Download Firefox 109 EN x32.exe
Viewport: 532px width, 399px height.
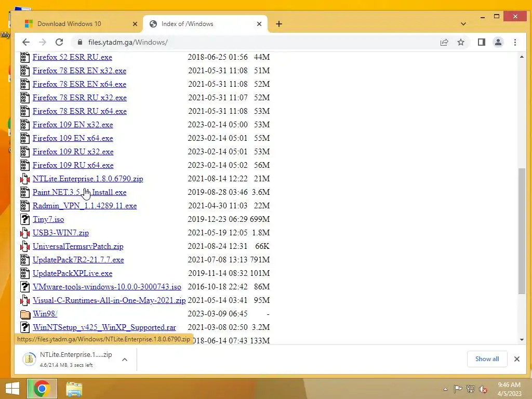pyautogui.click(x=73, y=125)
